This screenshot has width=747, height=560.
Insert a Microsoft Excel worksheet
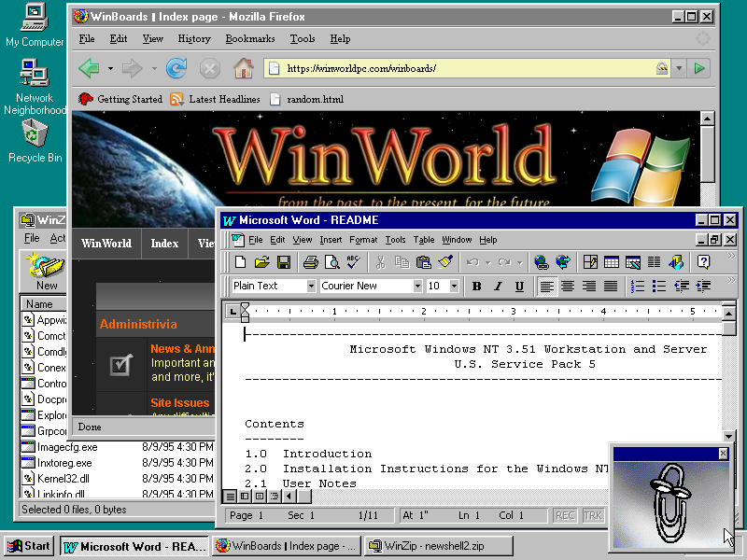(x=633, y=262)
